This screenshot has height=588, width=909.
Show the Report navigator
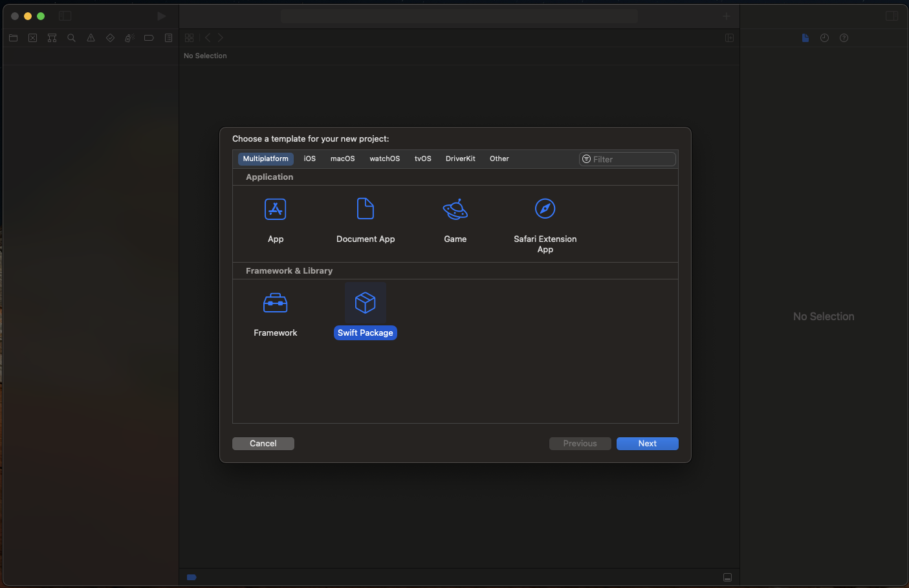tap(168, 38)
